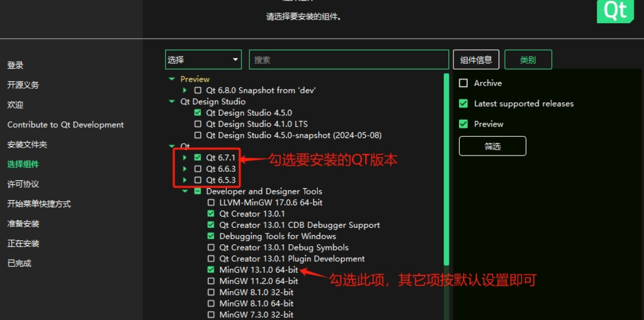The image size is (644, 320).
Task: Click the Qt Creator 13.0.1 label
Action: [x=252, y=214]
